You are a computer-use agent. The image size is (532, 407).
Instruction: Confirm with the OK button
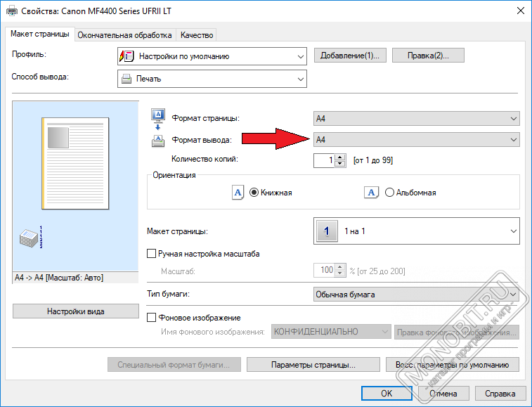coord(387,394)
